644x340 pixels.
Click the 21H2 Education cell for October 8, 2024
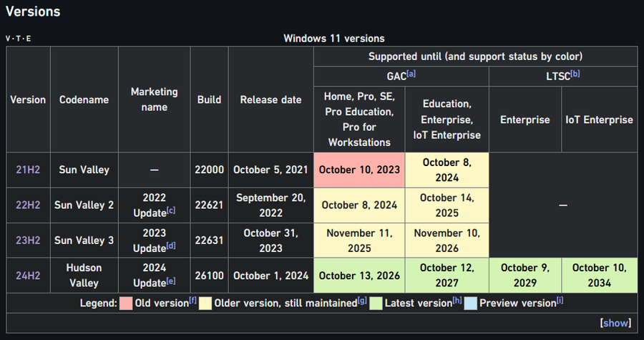(x=447, y=170)
